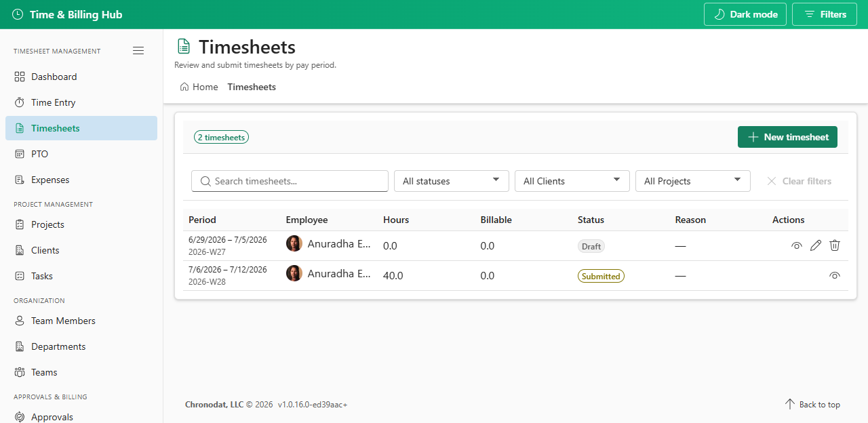Screen dimensions: 868x423
Task: Open Team Members page
Action: (81, 321)
